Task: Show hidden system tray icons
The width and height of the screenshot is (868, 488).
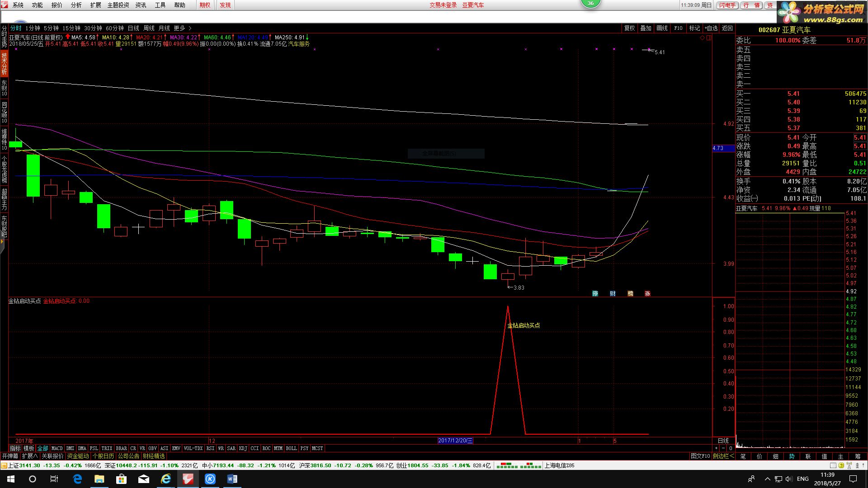Action: click(x=767, y=479)
